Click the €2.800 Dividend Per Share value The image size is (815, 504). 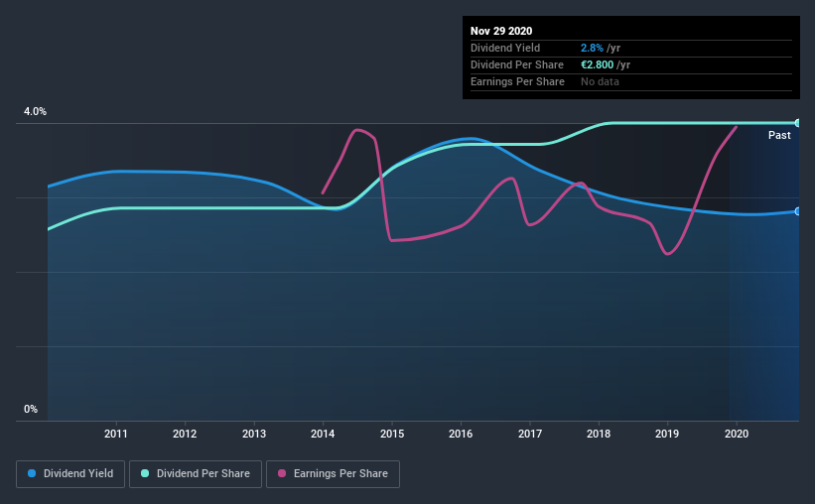click(x=598, y=64)
